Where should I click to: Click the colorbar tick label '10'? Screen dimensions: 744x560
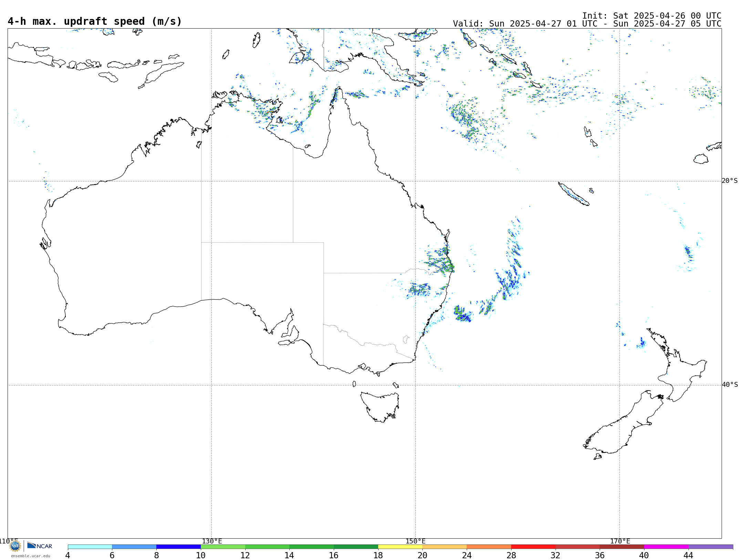201,555
